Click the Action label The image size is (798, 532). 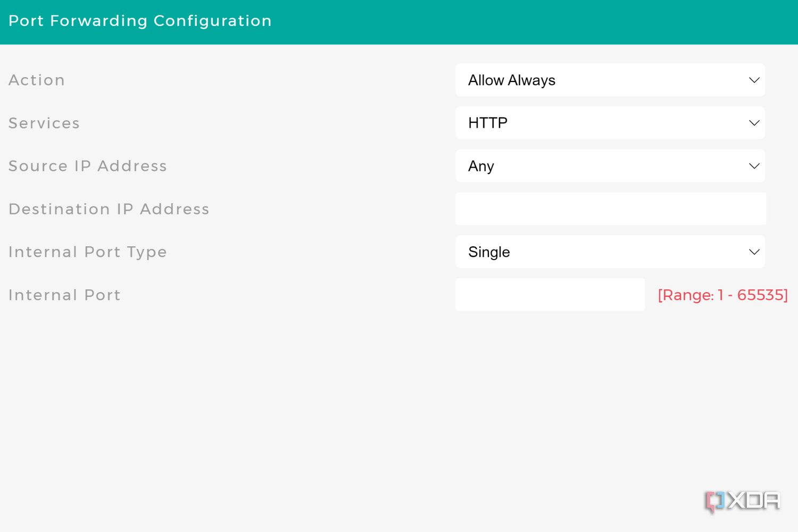point(37,80)
